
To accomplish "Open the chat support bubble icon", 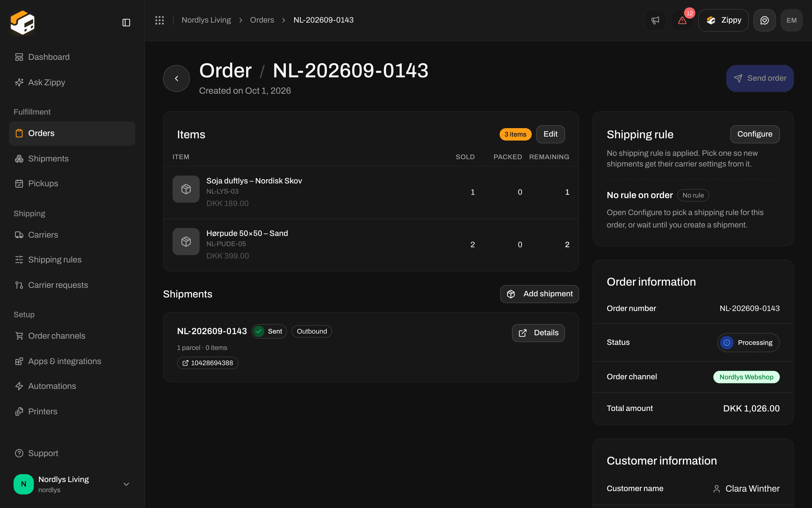I will (764, 20).
